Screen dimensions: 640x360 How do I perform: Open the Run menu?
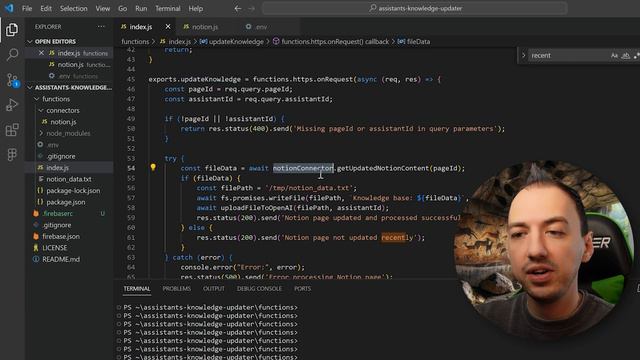pos(141,8)
